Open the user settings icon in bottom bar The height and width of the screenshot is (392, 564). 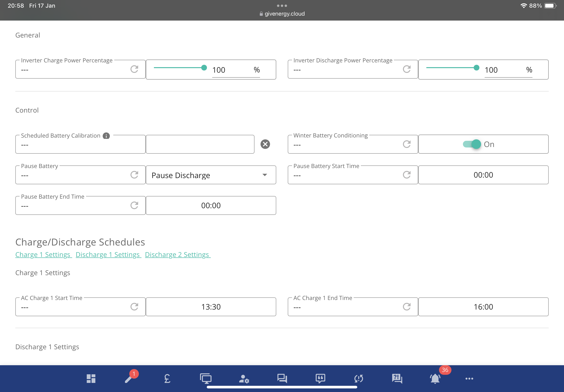tap(244, 378)
